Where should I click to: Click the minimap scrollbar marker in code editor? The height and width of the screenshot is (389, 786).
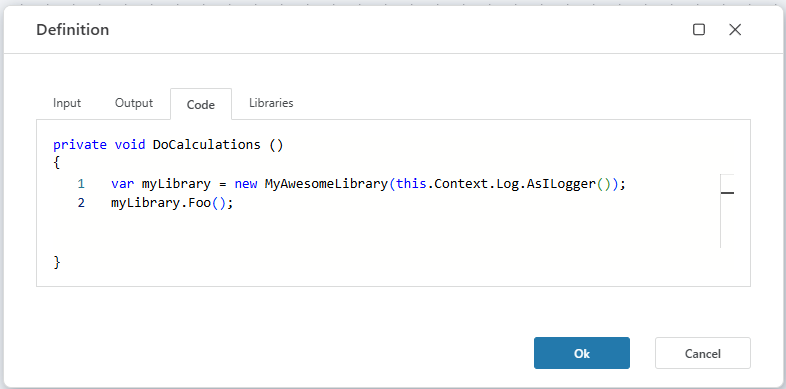[727, 192]
